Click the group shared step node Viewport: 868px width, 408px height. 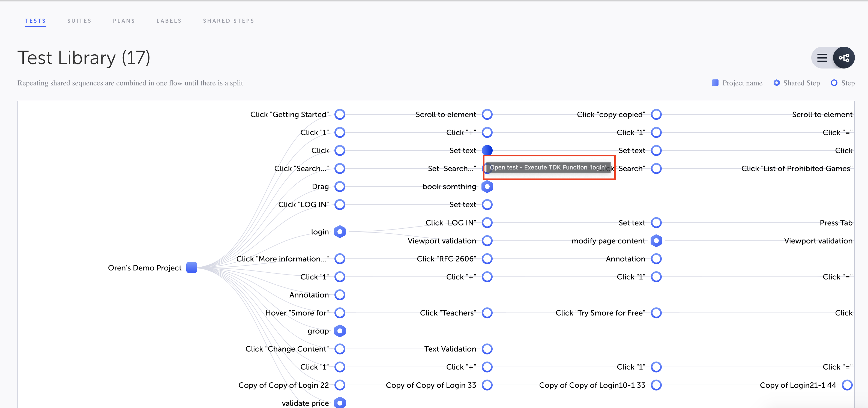click(x=340, y=331)
